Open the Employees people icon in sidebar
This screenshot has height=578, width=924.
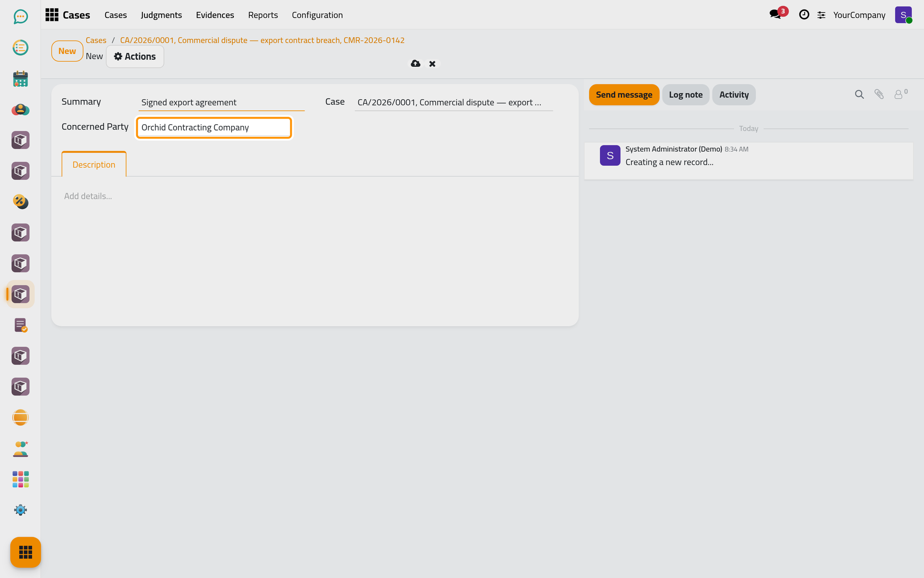click(x=20, y=448)
